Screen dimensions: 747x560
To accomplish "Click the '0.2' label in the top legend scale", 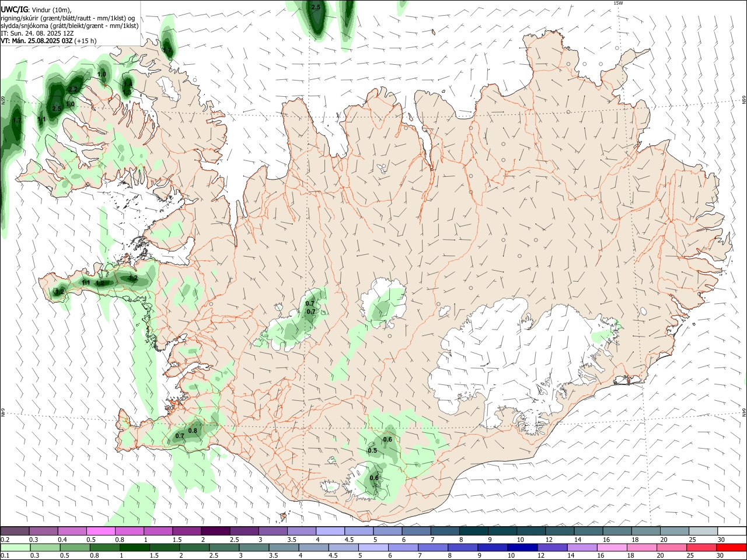I will 5,540.
